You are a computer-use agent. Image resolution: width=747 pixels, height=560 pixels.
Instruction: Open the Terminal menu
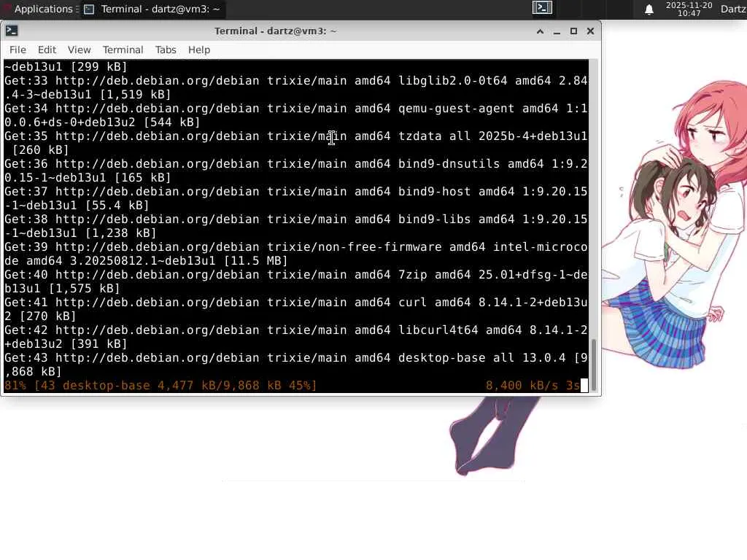tap(123, 50)
